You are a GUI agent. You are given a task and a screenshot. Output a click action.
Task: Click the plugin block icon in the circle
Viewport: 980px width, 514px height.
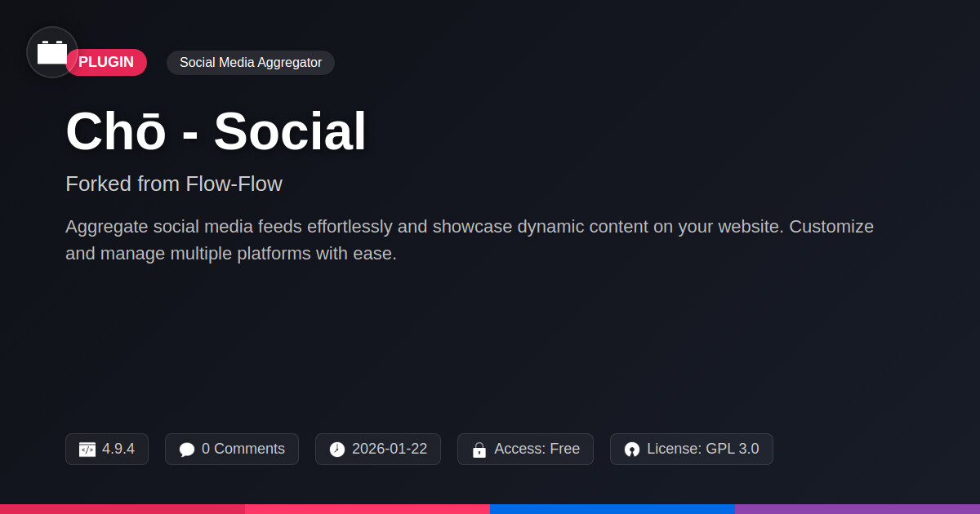(x=52, y=52)
